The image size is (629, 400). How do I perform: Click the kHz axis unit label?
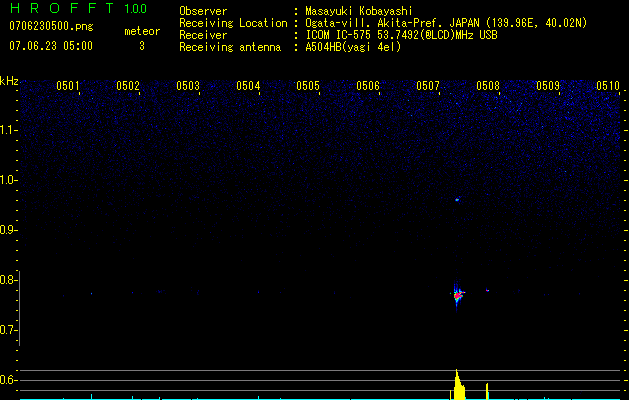click(x=9, y=81)
